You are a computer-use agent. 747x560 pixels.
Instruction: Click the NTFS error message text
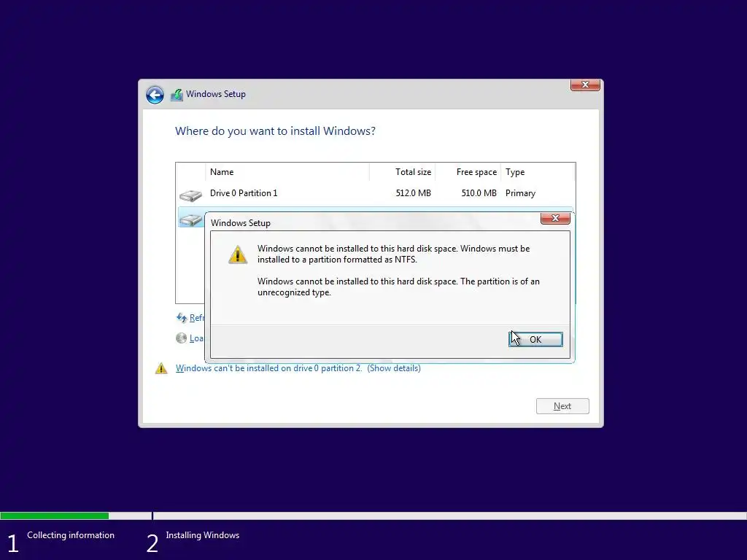393,254
